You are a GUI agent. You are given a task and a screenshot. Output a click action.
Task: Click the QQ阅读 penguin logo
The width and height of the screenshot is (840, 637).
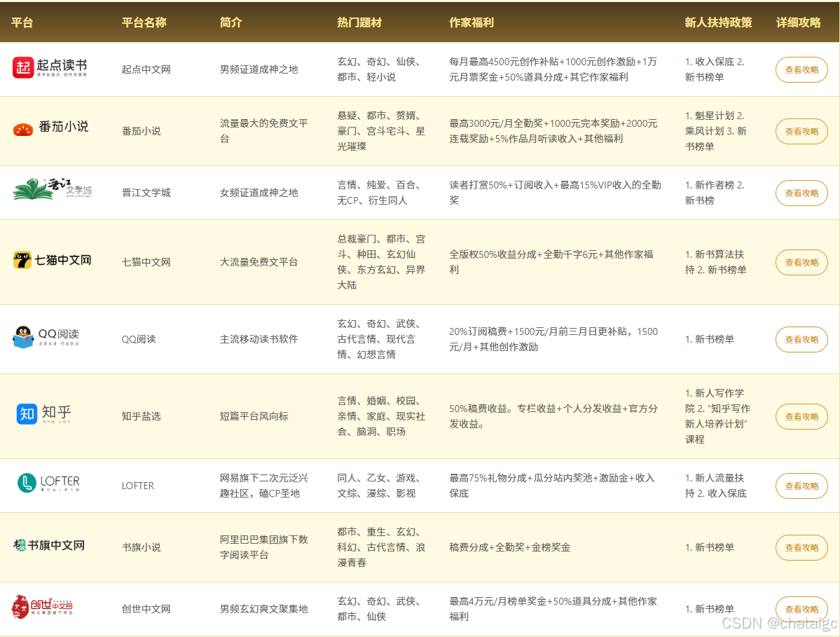pyautogui.click(x=46, y=336)
